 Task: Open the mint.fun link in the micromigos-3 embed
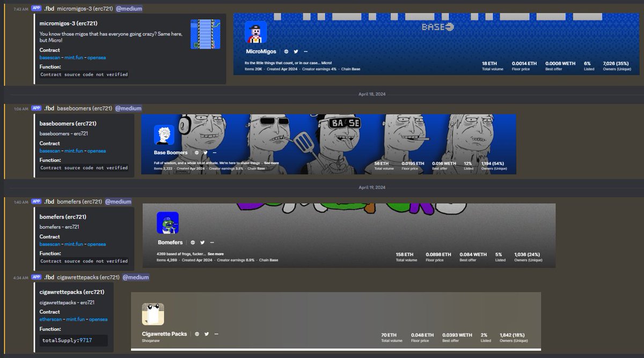pos(75,57)
